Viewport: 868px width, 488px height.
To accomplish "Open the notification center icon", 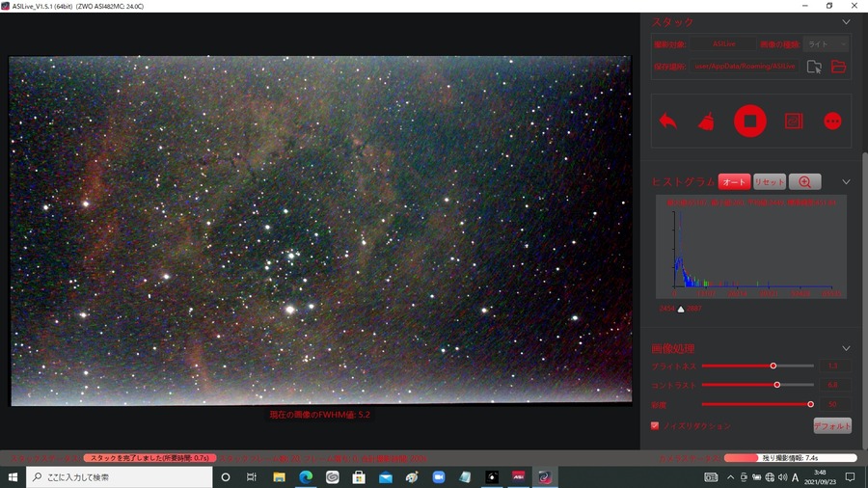I will pyautogui.click(x=851, y=477).
